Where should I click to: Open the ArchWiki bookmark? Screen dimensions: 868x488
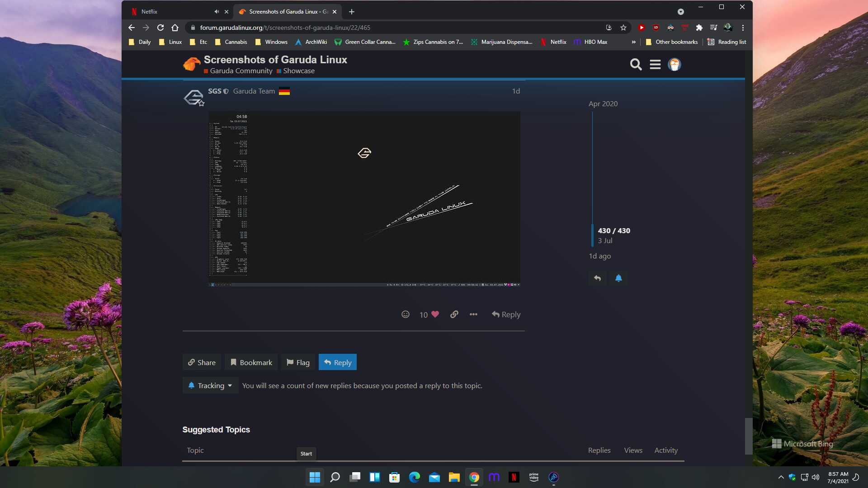(311, 42)
